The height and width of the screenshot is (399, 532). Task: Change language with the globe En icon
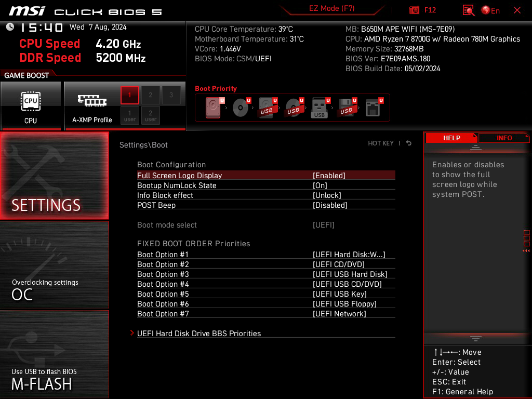490,10
